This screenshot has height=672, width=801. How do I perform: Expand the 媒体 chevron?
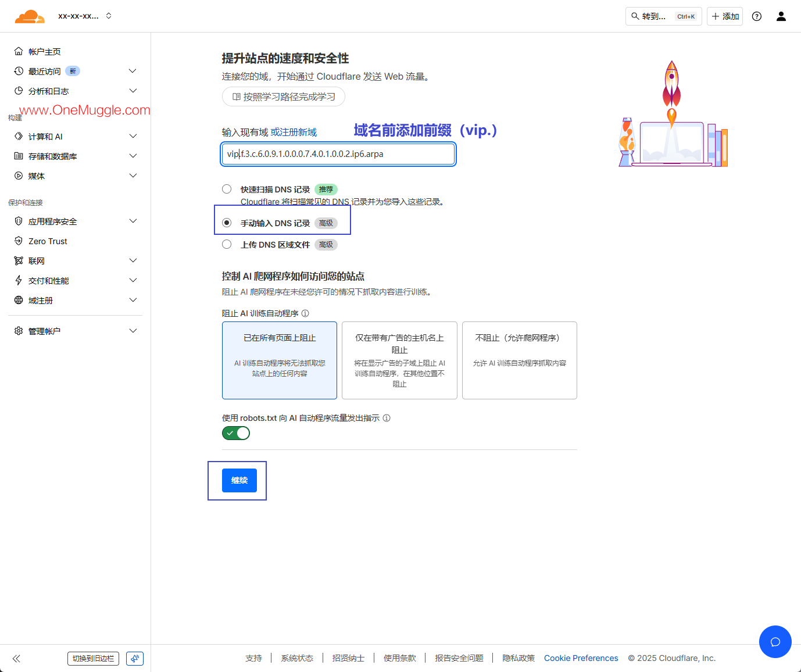point(133,176)
